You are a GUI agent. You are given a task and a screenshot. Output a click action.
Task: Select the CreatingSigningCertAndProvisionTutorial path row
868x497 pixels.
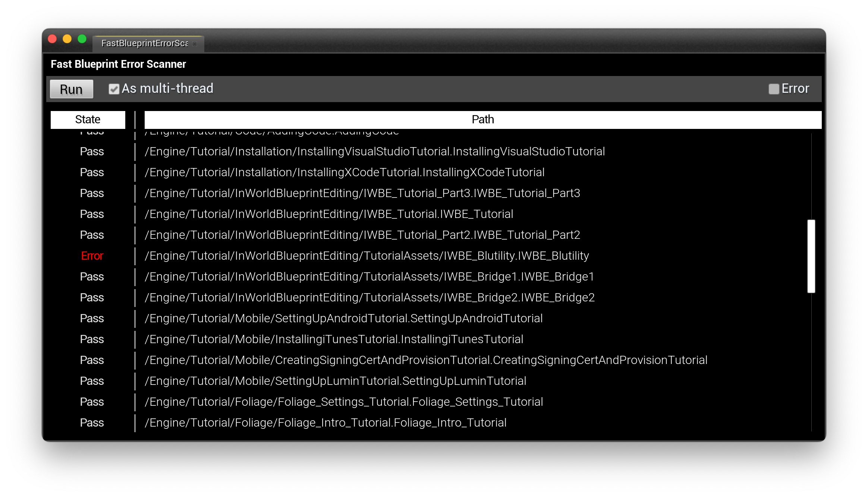pyautogui.click(x=426, y=360)
